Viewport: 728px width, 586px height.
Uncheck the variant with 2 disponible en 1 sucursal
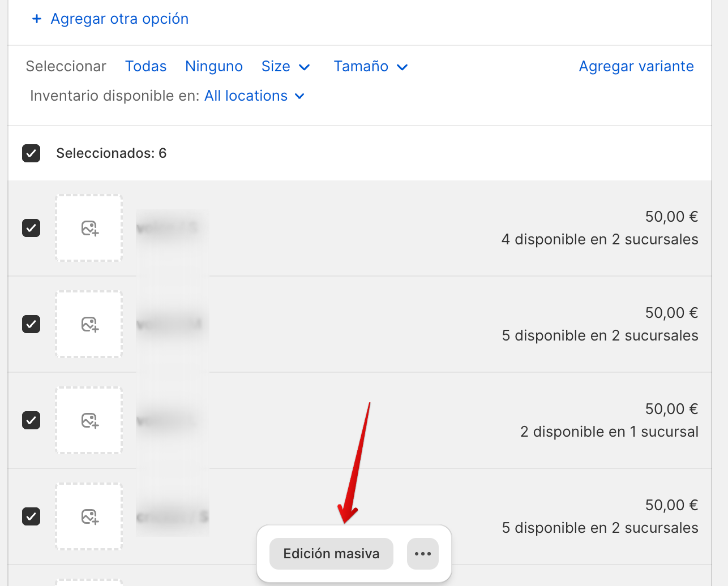[x=31, y=420]
